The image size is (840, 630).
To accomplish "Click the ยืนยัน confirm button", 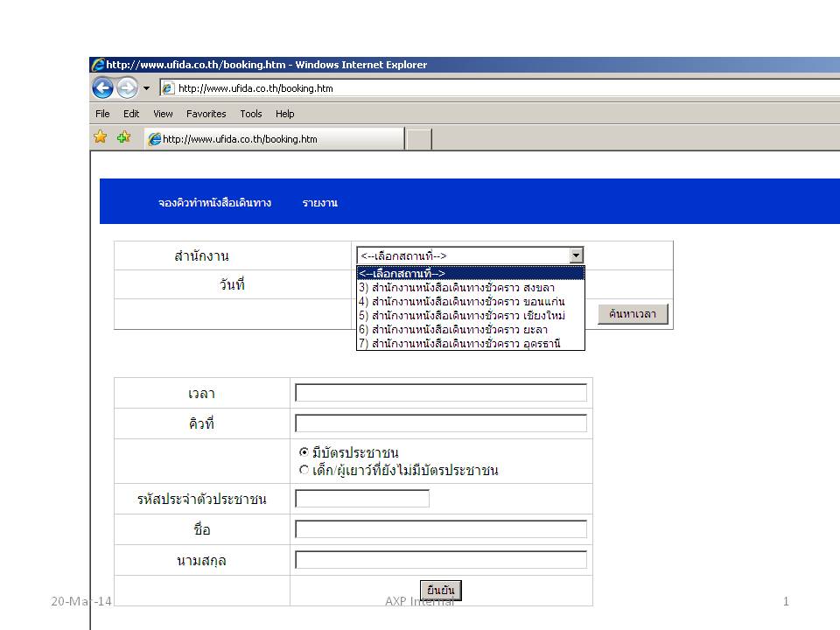I will point(441,591).
